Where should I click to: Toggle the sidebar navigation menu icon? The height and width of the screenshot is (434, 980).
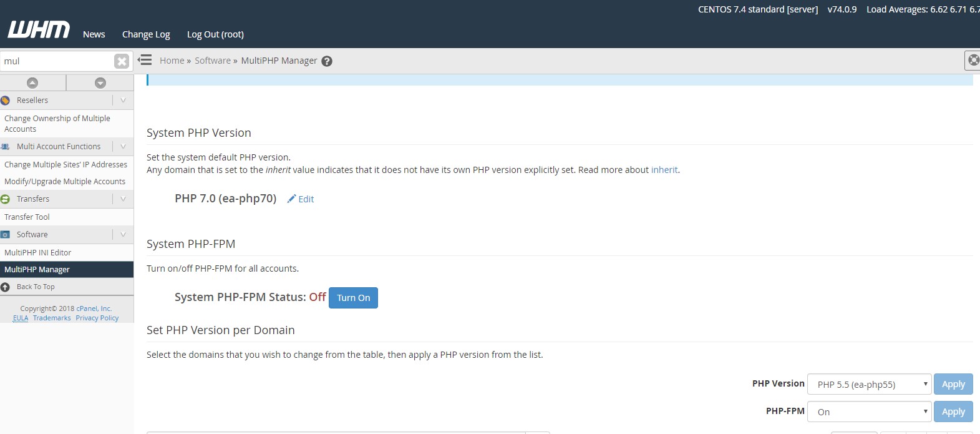[x=145, y=60]
